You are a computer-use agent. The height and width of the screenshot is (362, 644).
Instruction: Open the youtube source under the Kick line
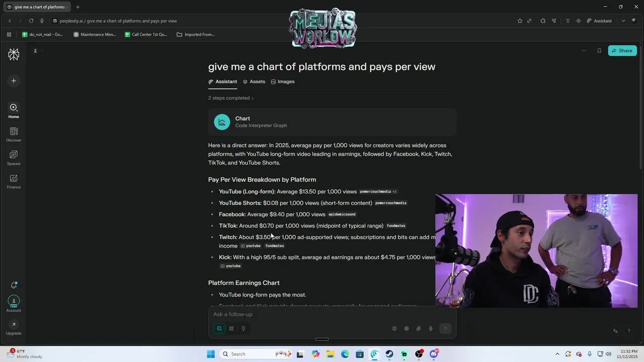[x=231, y=266]
